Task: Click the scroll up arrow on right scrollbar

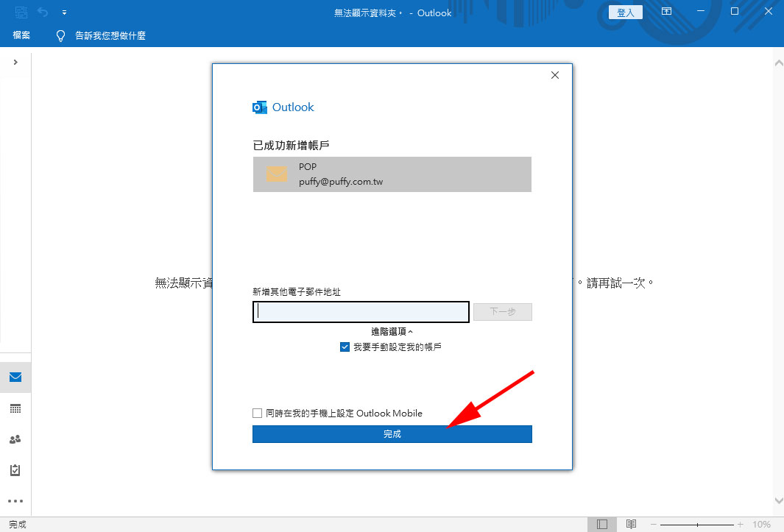Action: click(x=779, y=63)
